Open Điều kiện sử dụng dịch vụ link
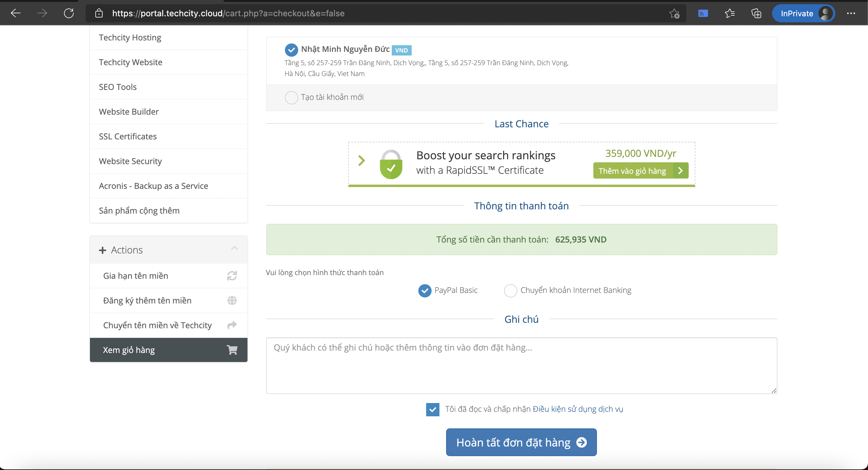868x470 pixels. click(x=578, y=409)
